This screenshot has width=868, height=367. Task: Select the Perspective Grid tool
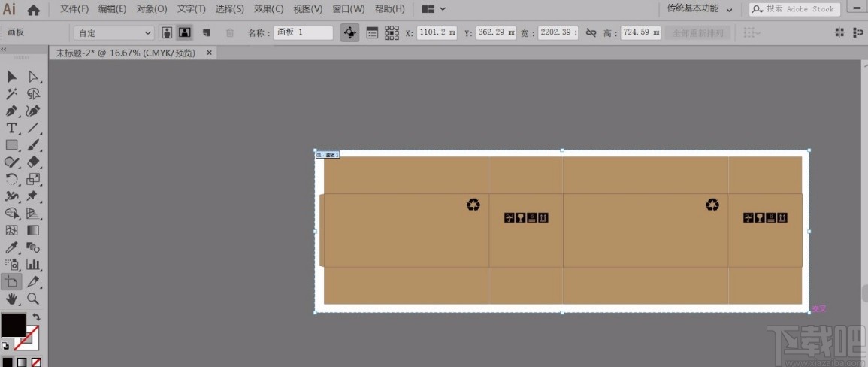point(32,214)
